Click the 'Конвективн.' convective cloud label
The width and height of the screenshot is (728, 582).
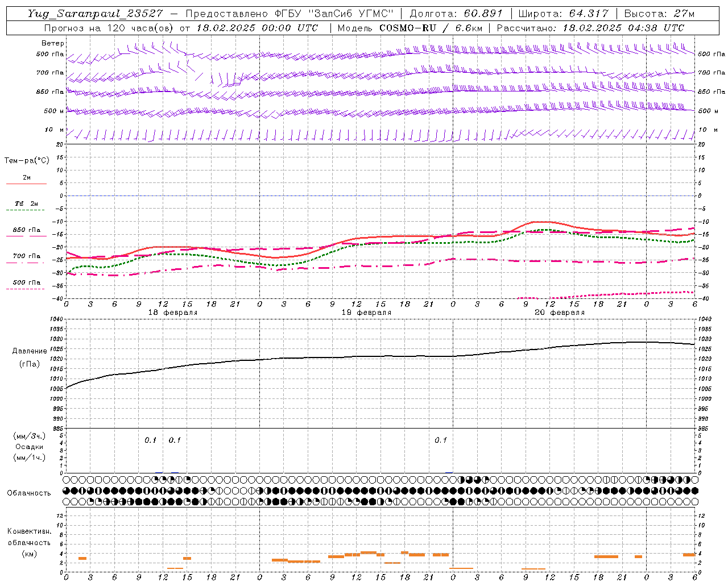(x=29, y=531)
